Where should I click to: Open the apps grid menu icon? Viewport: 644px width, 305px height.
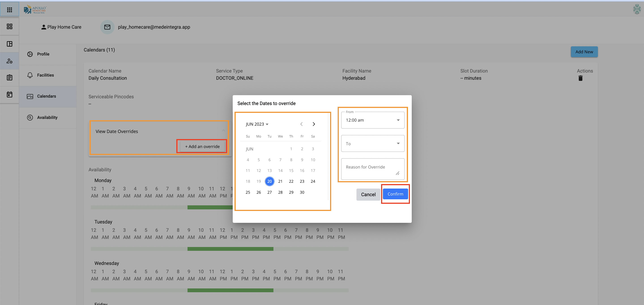coord(9,9)
